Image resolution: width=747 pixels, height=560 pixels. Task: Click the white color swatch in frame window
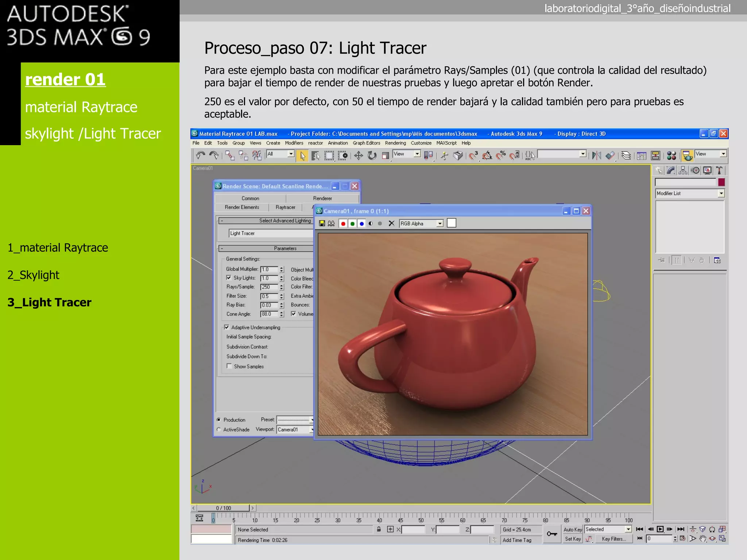[452, 223]
